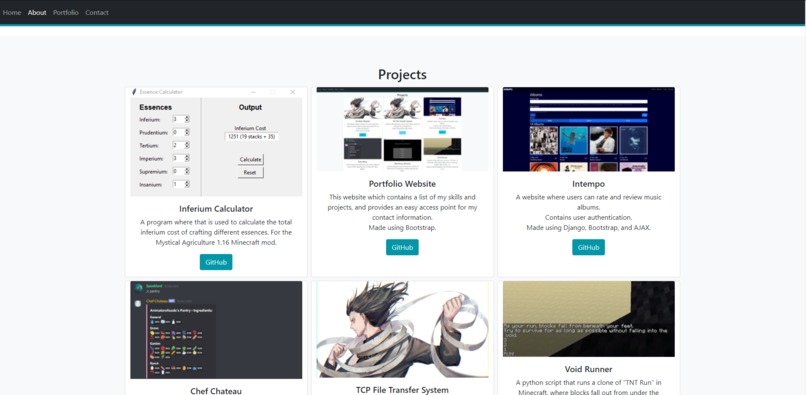Click 'Contains user authentication.' text line

pyautogui.click(x=588, y=217)
